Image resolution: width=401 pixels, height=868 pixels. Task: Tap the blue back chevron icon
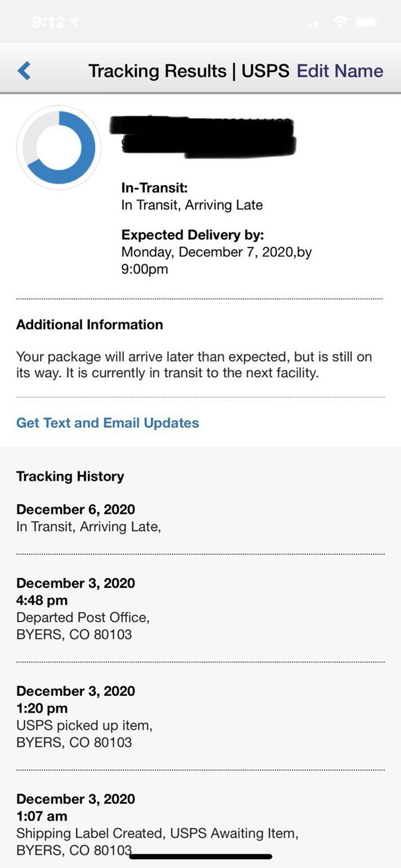pos(24,71)
